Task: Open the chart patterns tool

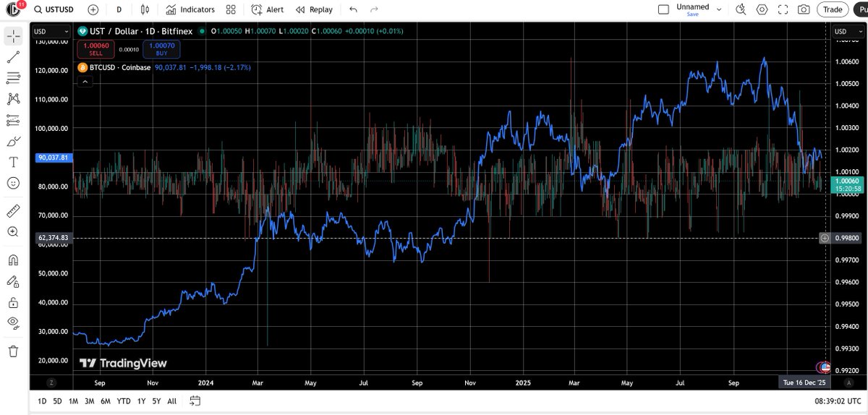Action: tap(13, 99)
